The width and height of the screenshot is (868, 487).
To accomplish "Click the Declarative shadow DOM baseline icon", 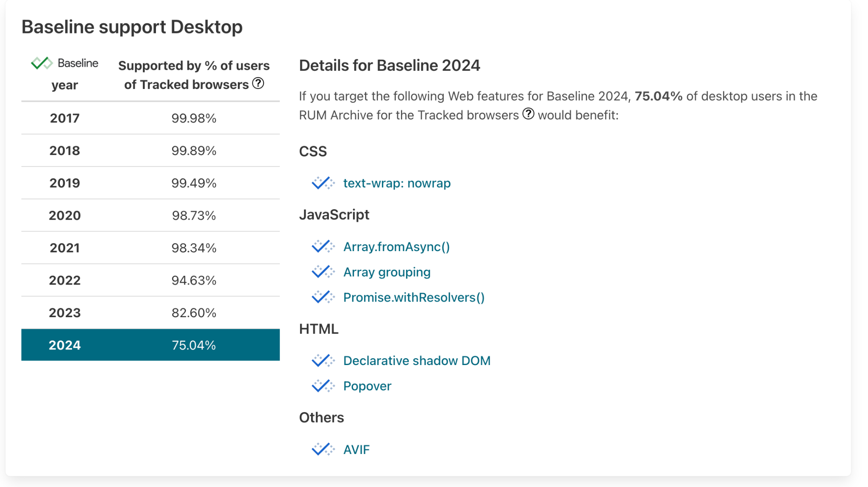I will (324, 360).
